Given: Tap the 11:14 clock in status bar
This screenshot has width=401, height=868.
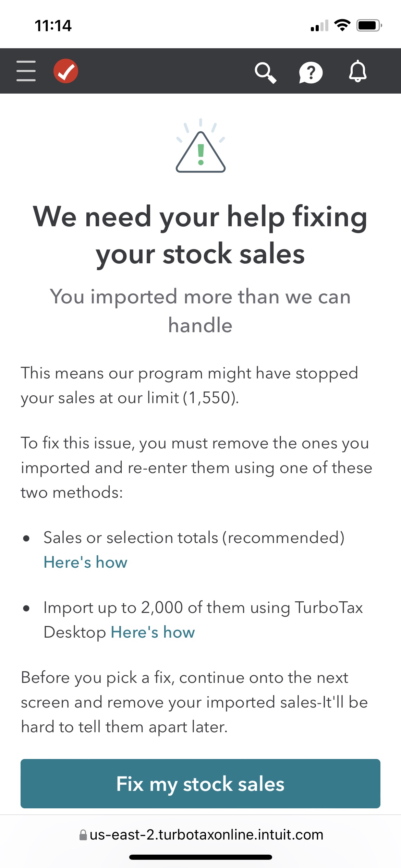Looking at the screenshot, I should tap(53, 26).
